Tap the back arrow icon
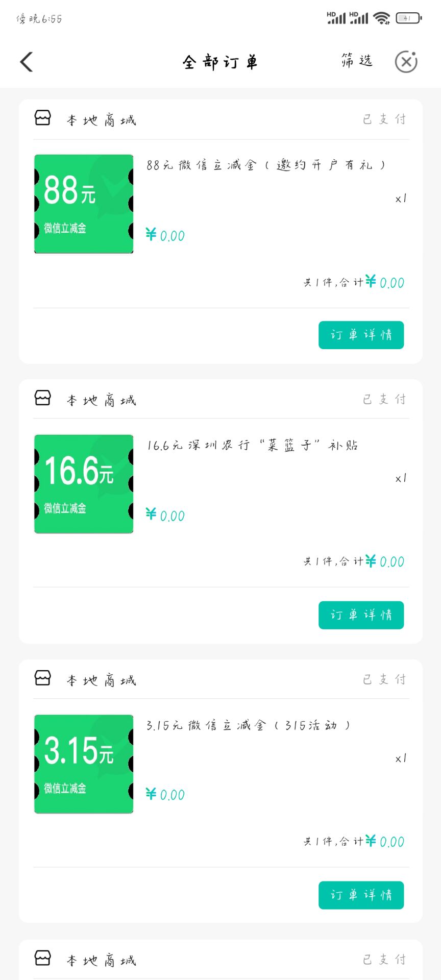Viewport: 441px width, 980px height. (27, 62)
